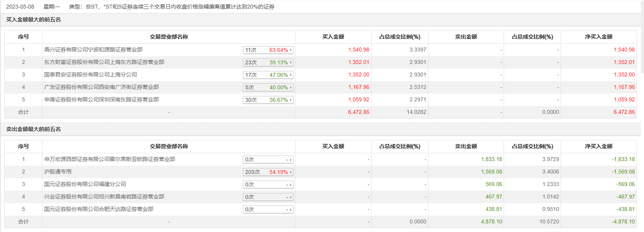Click 东方财富证券上海东方路证券营业部
The width and height of the screenshot is (644, 232).
104,62
